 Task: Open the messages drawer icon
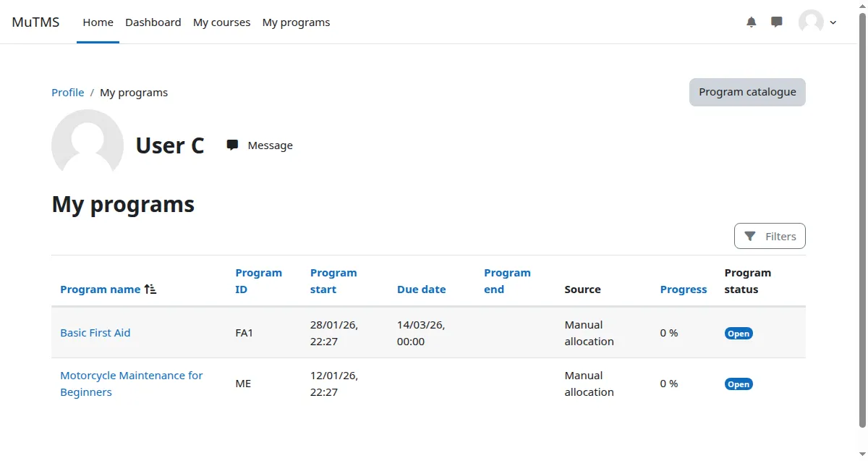click(x=776, y=22)
